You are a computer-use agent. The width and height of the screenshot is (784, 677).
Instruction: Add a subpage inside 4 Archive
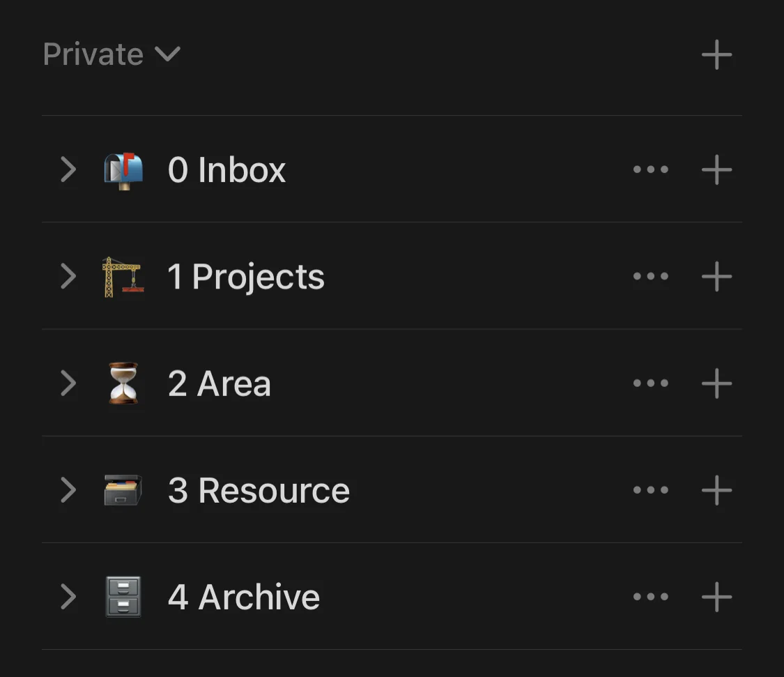click(716, 596)
